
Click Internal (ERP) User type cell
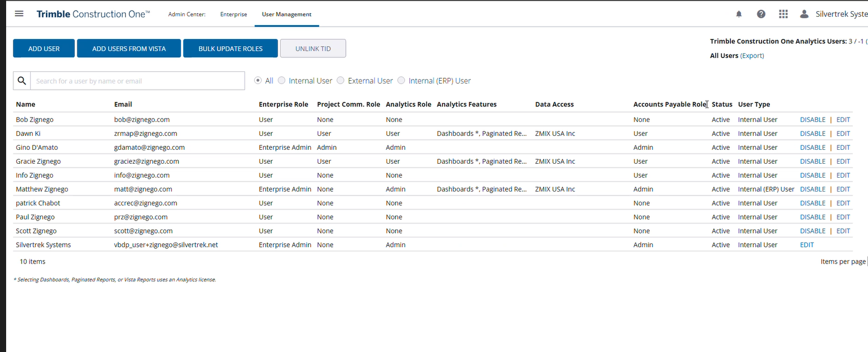tap(766, 189)
